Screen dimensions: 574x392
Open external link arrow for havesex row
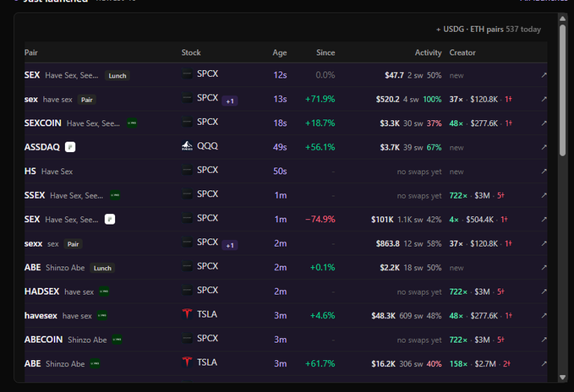tap(544, 316)
